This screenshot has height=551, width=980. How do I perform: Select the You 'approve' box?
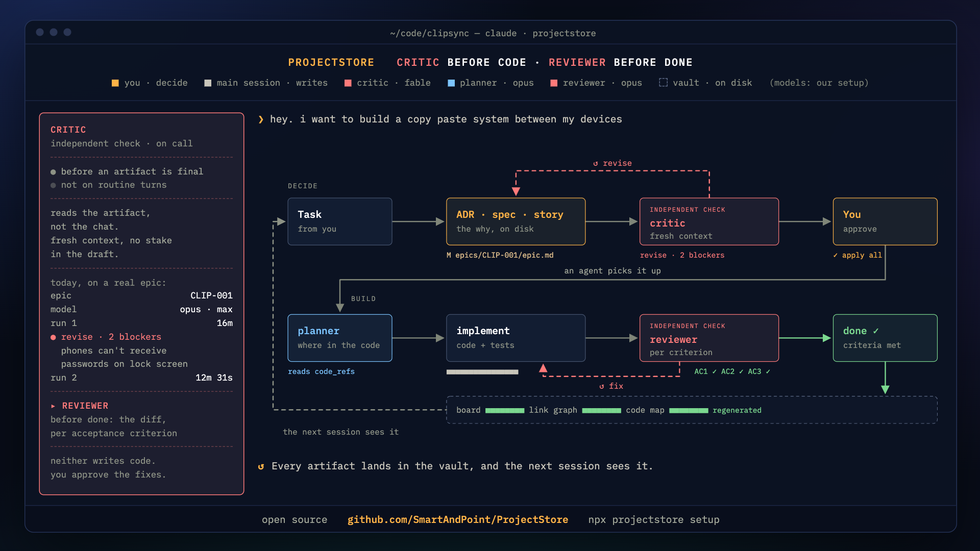coord(885,221)
